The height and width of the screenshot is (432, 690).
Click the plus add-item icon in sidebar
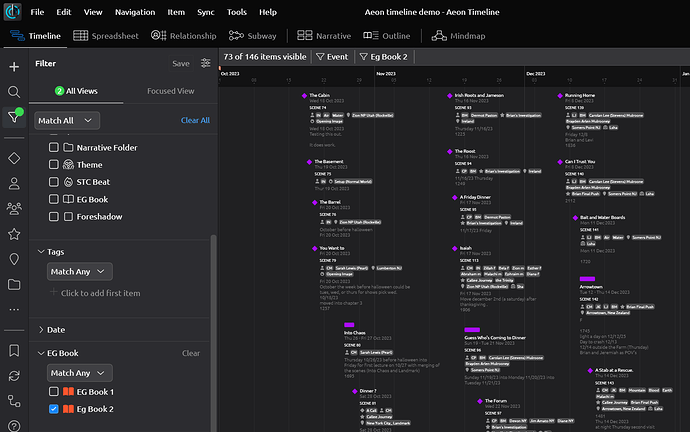pyautogui.click(x=14, y=67)
